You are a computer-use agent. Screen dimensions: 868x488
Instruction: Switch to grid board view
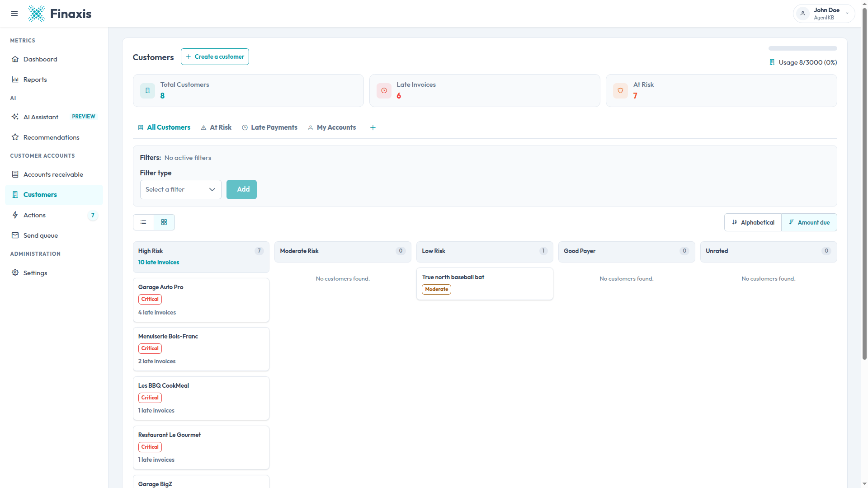(x=164, y=222)
